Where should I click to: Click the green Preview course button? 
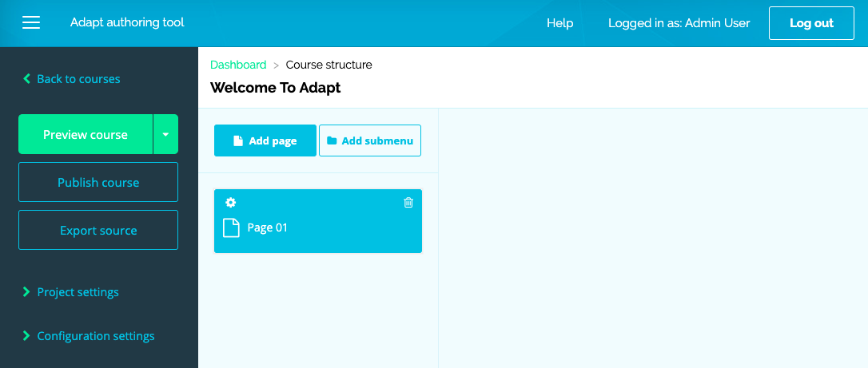pyautogui.click(x=86, y=135)
